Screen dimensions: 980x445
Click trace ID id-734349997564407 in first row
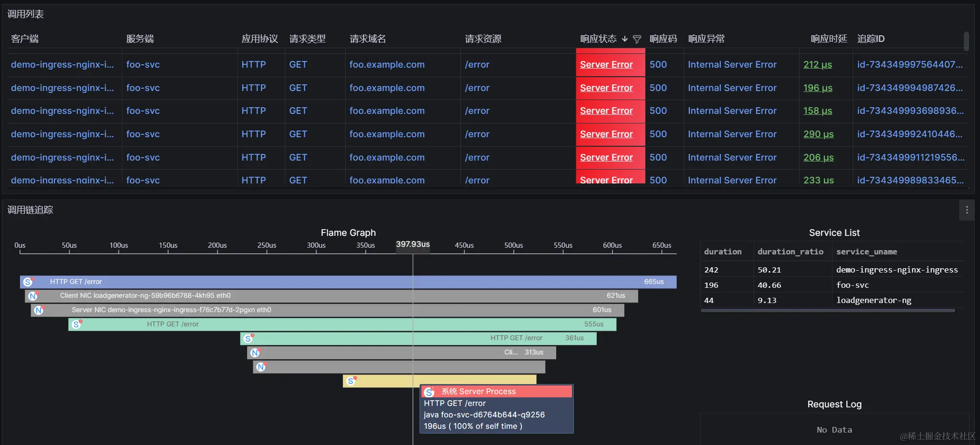912,64
